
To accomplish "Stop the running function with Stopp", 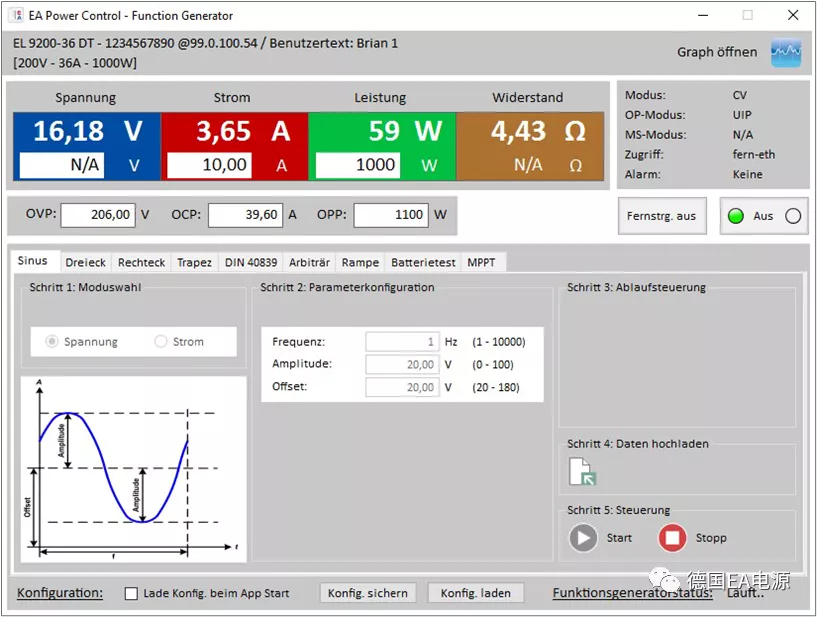I will [672, 538].
